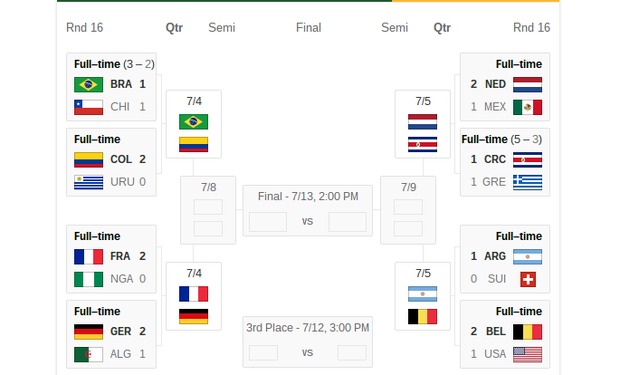Click the Nigeria flag next to NGA
Viewport: 620px width, 375px height.
(x=89, y=279)
